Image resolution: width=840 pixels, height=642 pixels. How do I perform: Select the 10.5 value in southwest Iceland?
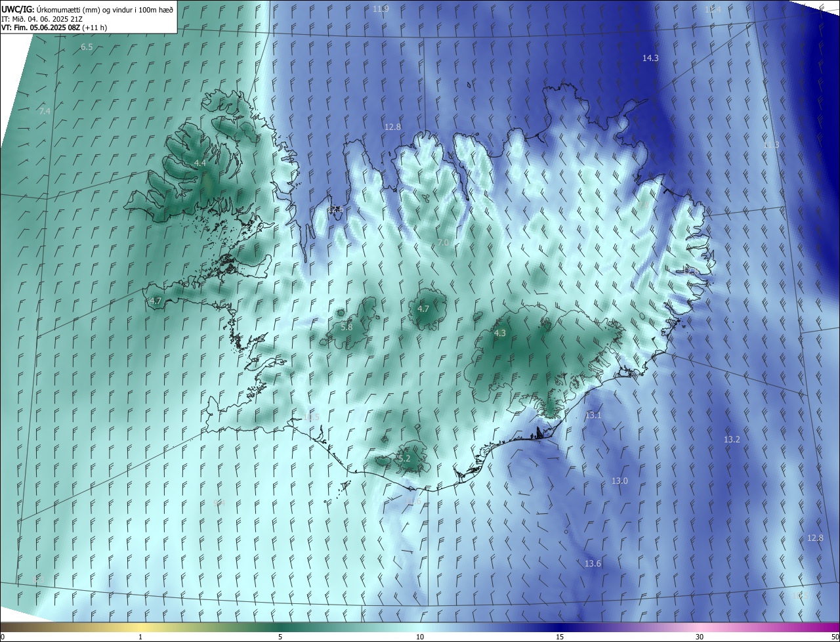click(311, 417)
